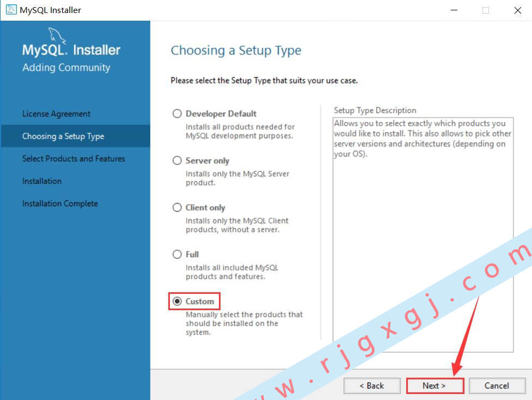532x400 pixels.
Task: Choose the Server only setup type
Action: [177, 161]
